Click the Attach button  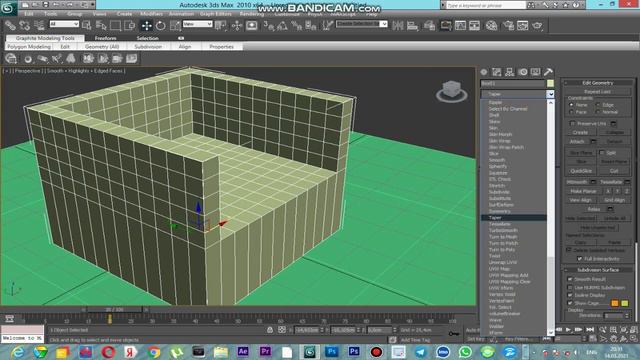(x=577, y=142)
